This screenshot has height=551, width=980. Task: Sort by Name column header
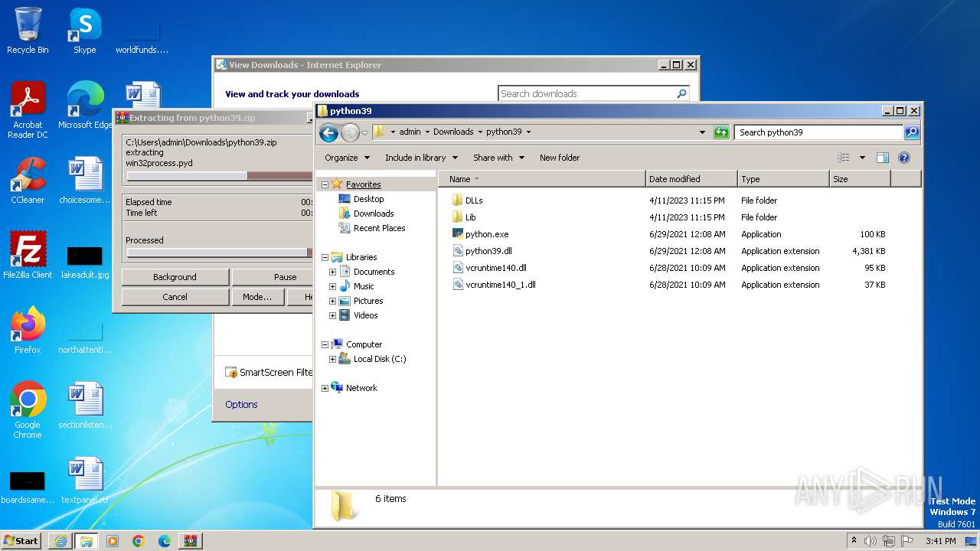pyautogui.click(x=542, y=179)
